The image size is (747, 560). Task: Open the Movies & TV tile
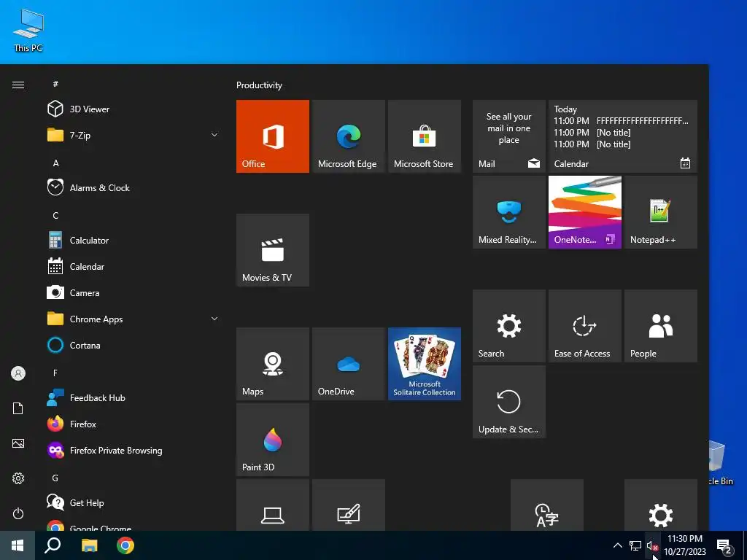(x=273, y=250)
